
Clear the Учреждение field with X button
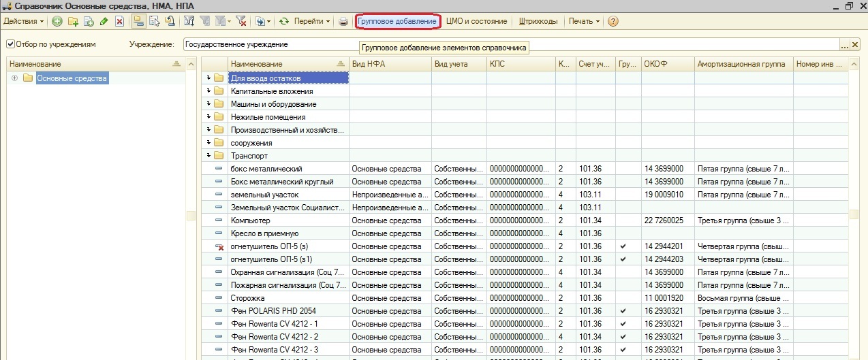click(x=855, y=44)
